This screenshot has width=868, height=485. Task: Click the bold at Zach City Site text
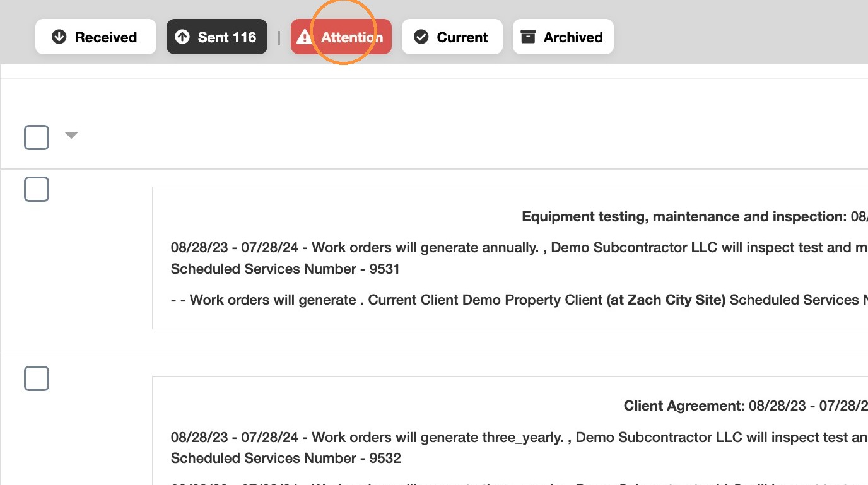pyautogui.click(x=666, y=300)
